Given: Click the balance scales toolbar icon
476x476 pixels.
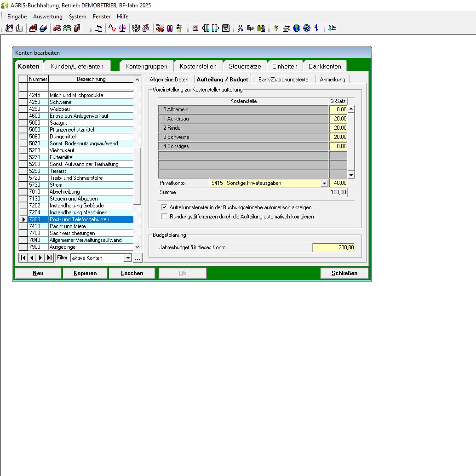Looking at the screenshot, I should point(122,28).
